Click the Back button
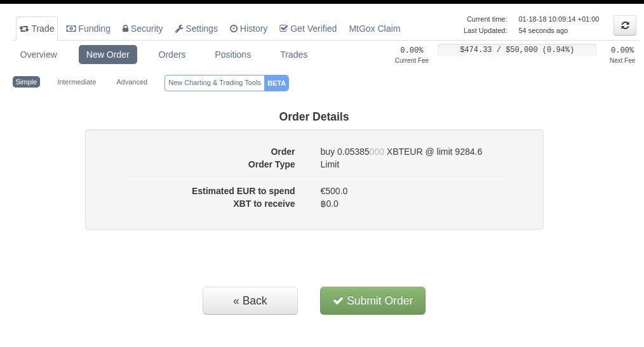Viewport: 644px width, 347px height. click(250, 301)
